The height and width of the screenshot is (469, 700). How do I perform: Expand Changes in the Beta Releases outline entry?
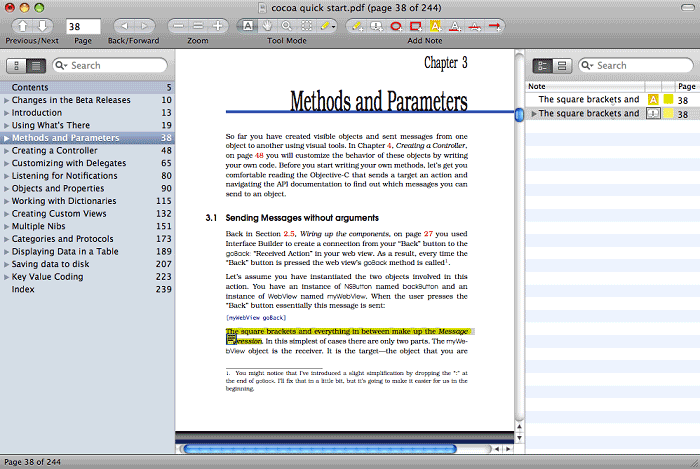click(6, 100)
